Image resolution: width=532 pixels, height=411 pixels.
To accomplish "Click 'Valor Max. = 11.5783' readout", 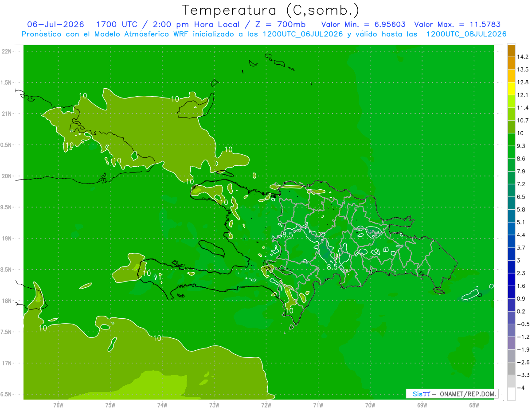I will coord(457,24).
